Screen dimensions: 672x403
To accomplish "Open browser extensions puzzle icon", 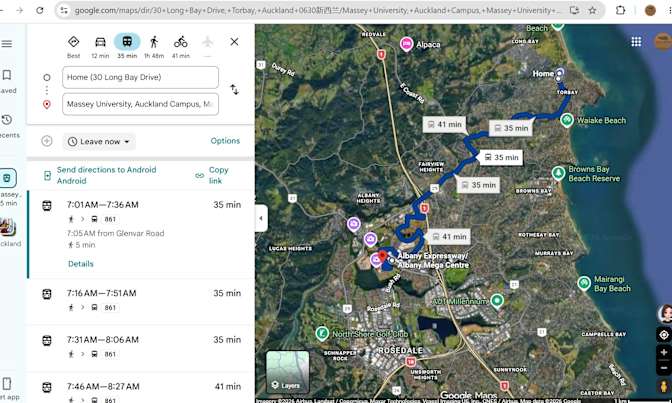I will (620, 10).
